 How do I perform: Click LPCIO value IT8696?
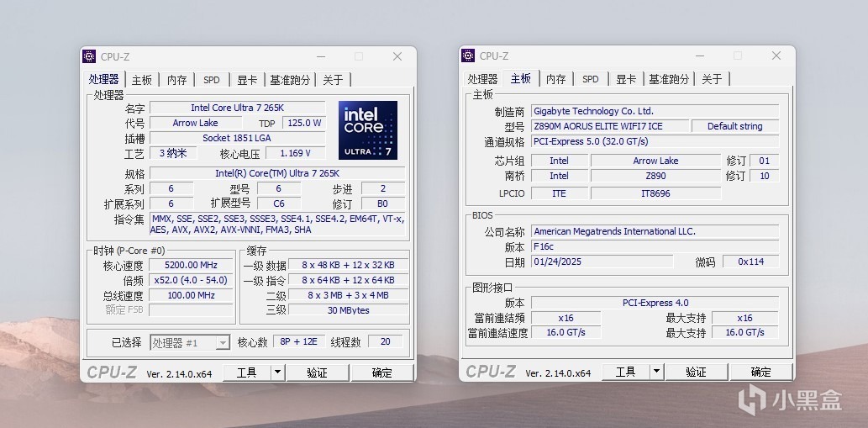click(x=656, y=193)
